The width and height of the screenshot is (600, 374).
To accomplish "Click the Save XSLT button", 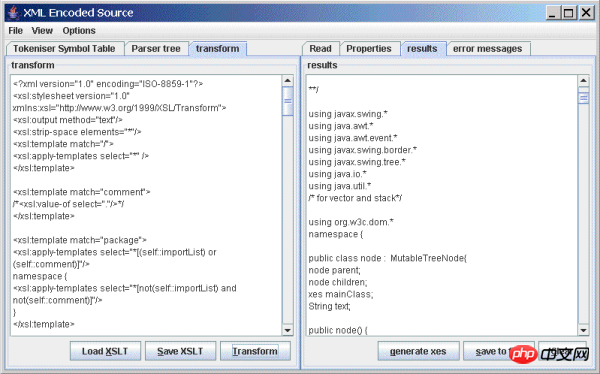I will (180, 351).
